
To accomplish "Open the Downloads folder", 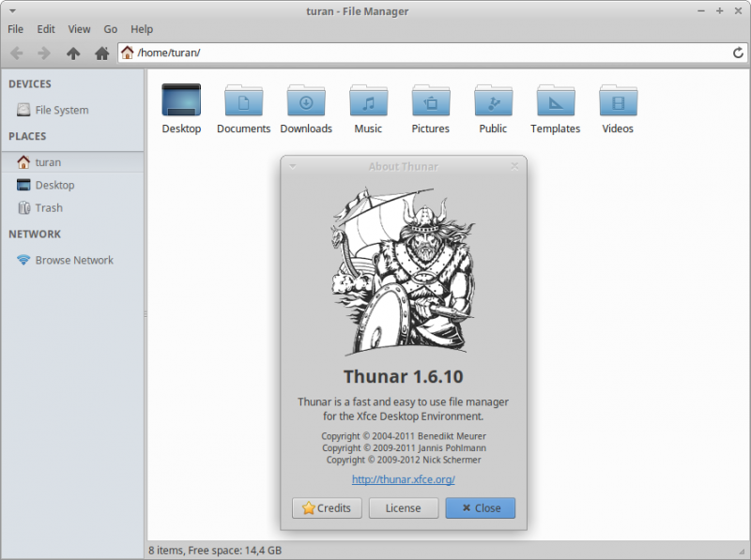I will click(306, 109).
